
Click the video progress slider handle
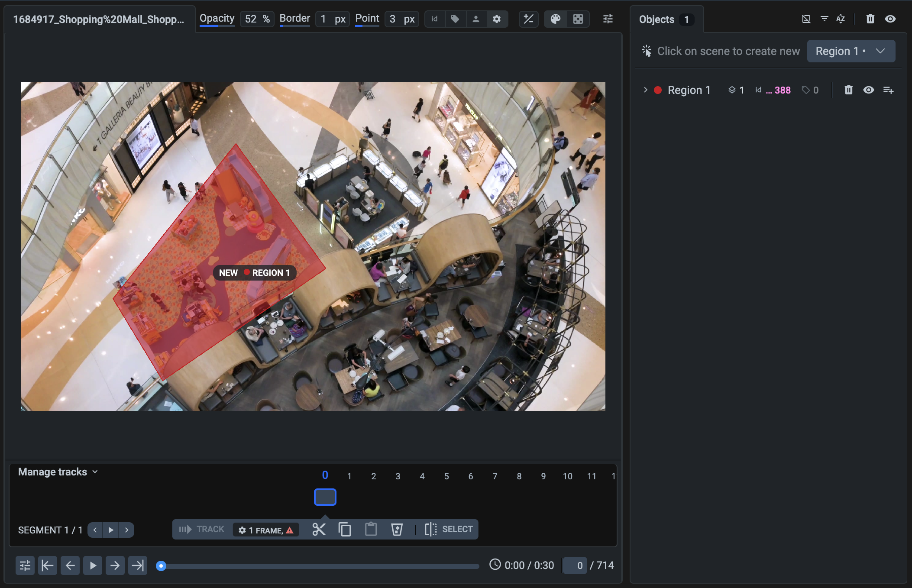[161, 566]
